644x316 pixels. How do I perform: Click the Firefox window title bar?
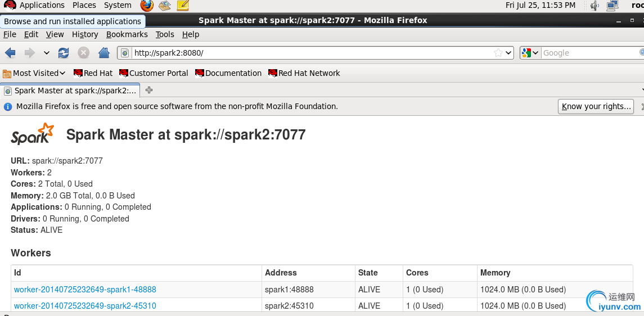click(x=313, y=20)
